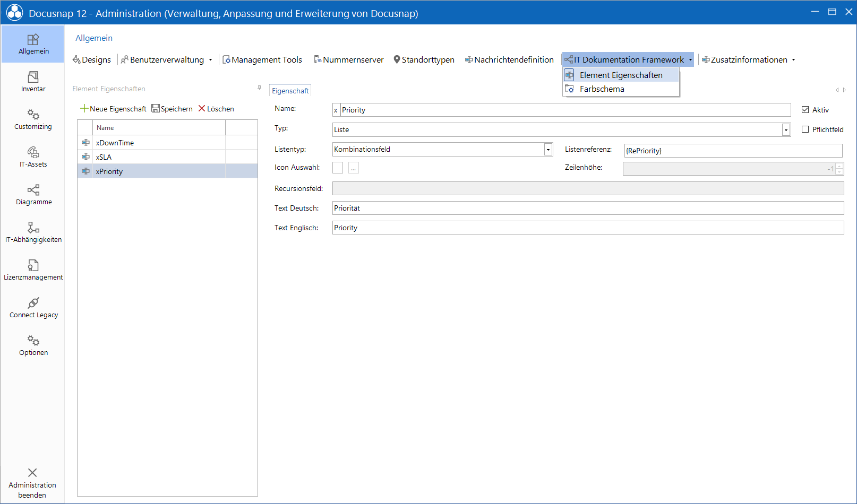Increase the Zeilenhöhe stepper value
This screenshot has height=504, width=857.
click(839, 166)
